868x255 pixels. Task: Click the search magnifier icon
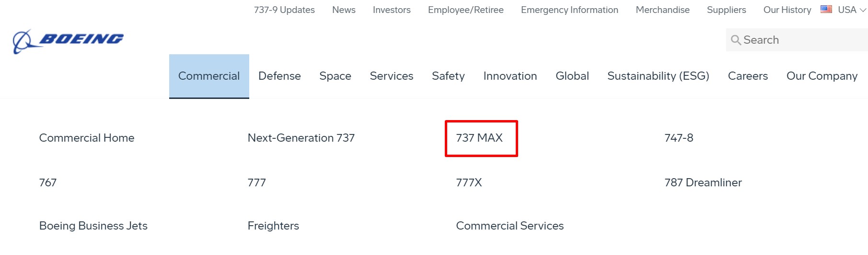tap(736, 40)
